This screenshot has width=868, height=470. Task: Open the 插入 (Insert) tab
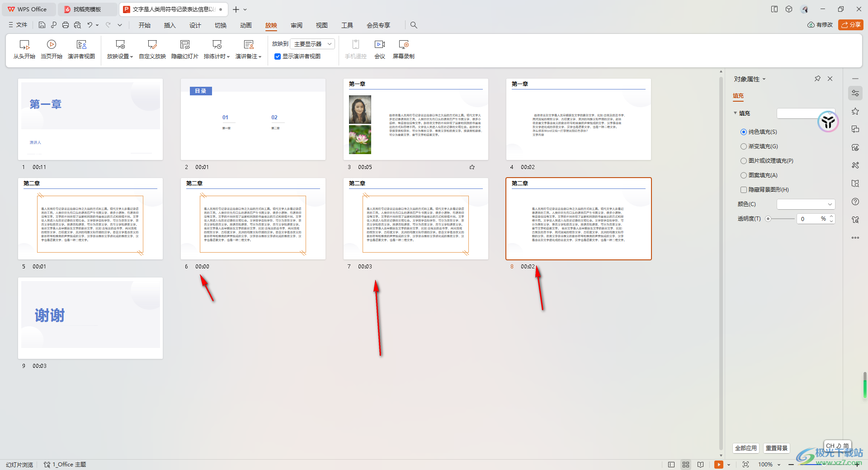pyautogui.click(x=170, y=25)
